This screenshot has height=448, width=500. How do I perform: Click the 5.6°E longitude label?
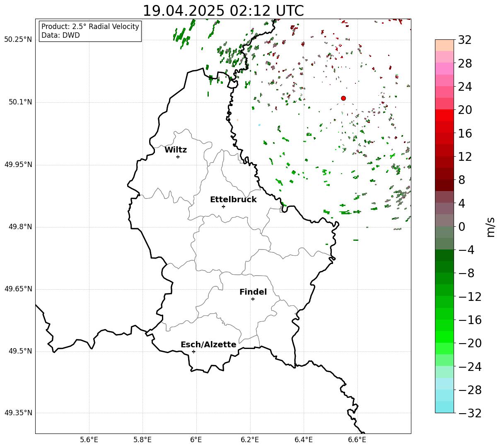tap(89, 440)
